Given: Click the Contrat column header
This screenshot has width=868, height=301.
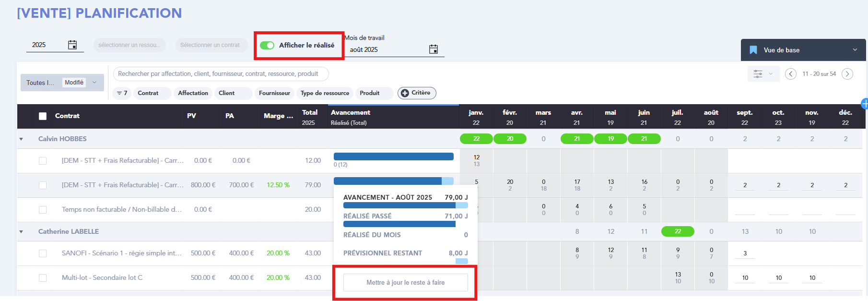Looking at the screenshot, I should coord(67,116).
